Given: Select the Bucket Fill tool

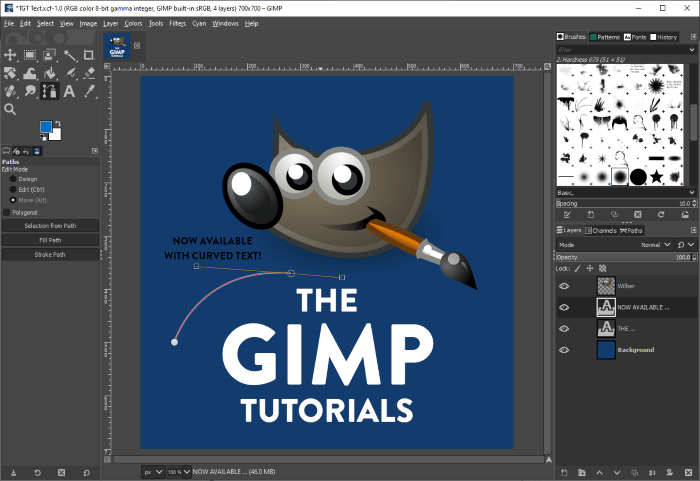Looking at the screenshot, I should [x=50, y=73].
